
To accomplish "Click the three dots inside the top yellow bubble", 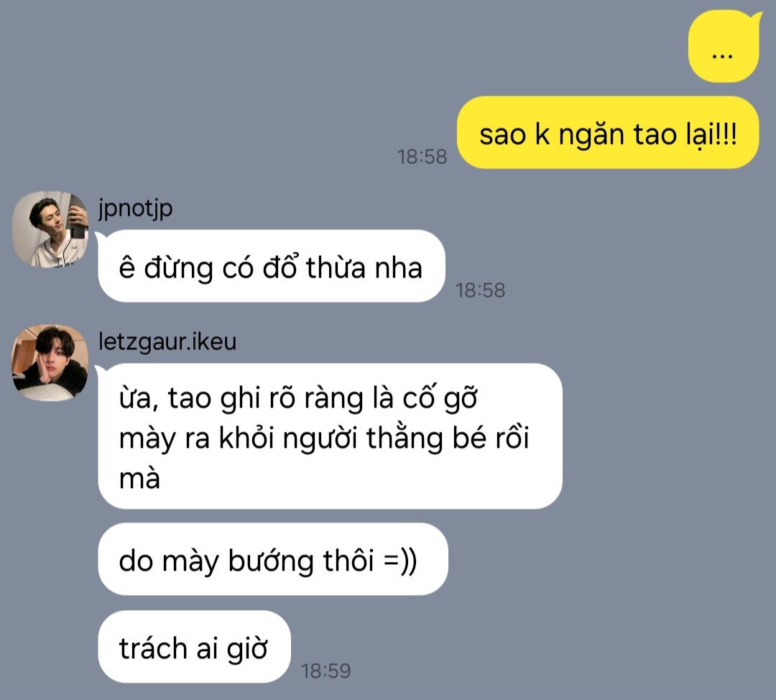I will 722,56.
